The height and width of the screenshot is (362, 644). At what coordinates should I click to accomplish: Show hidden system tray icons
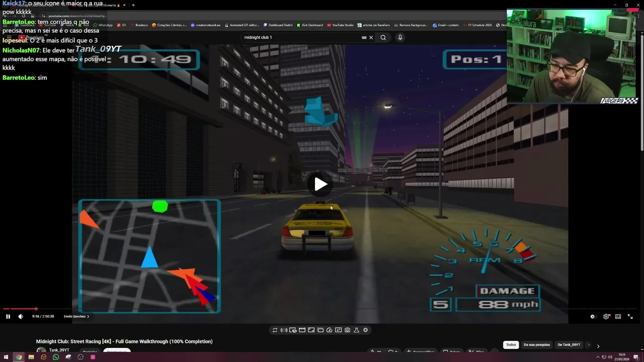598,357
